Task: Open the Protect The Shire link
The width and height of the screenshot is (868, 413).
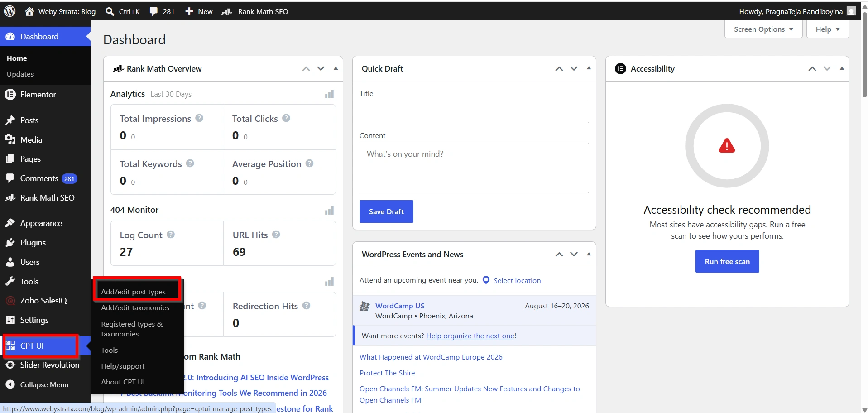Action: [x=387, y=373]
